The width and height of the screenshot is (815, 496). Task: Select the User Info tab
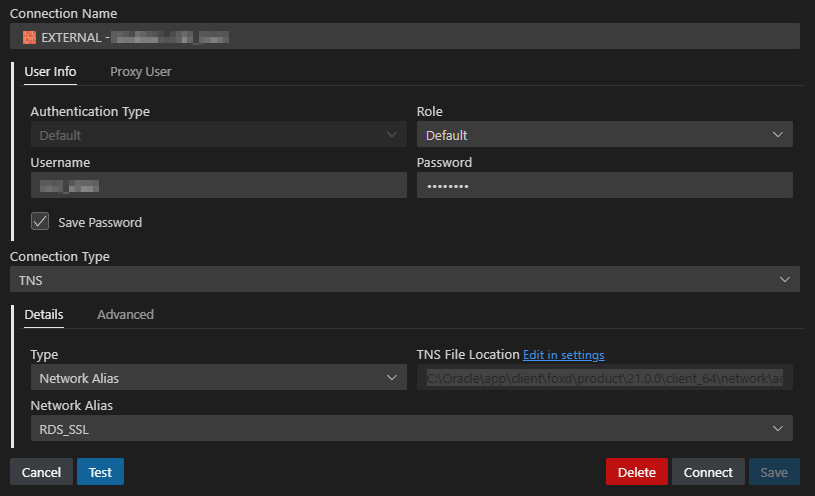(x=50, y=72)
